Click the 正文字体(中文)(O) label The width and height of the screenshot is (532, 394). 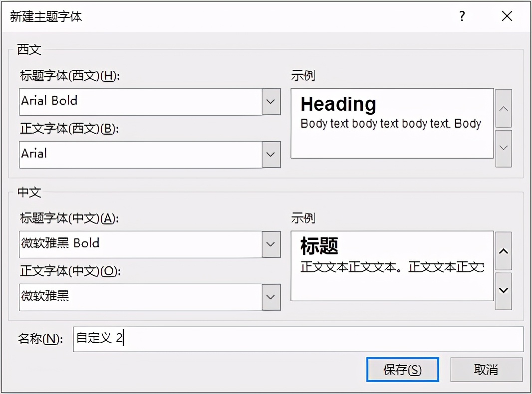point(70,271)
